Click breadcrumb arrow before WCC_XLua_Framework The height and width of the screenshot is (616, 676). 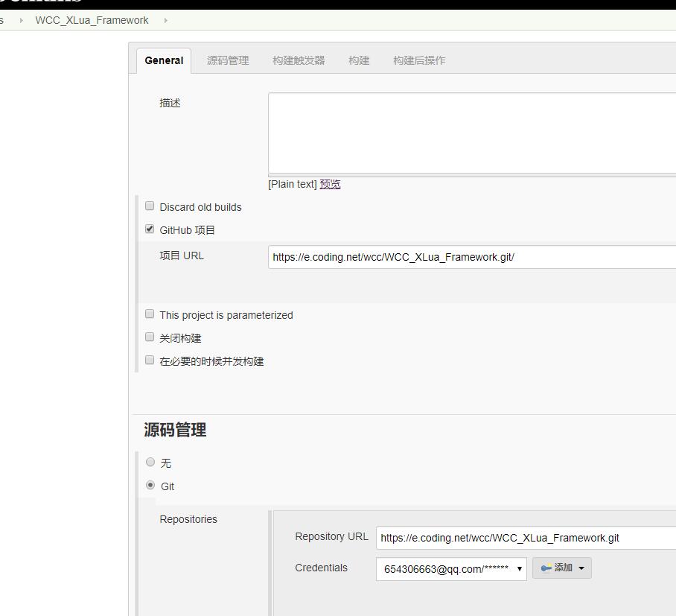tap(21, 20)
